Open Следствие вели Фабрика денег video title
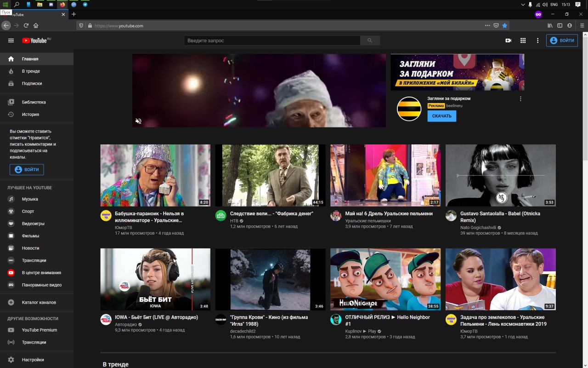The height and width of the screenshot is (368, 588). click(271, 213)
